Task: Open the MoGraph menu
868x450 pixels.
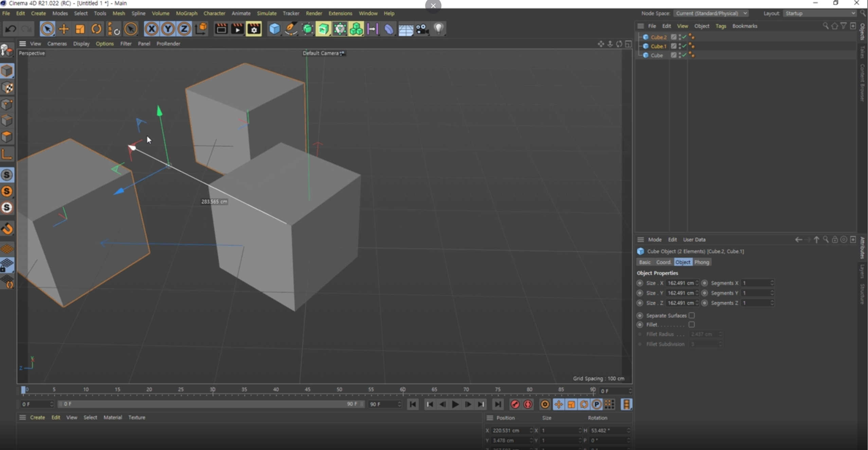Action: [186, 13]
